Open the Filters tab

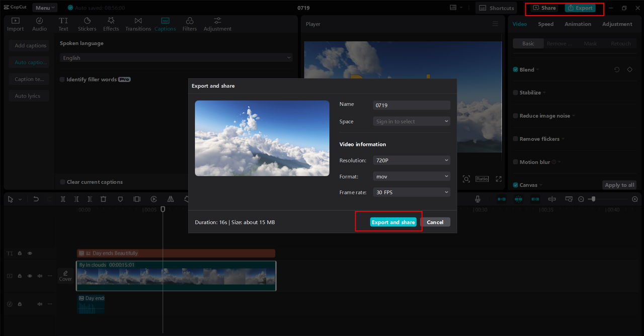[190, 24]
